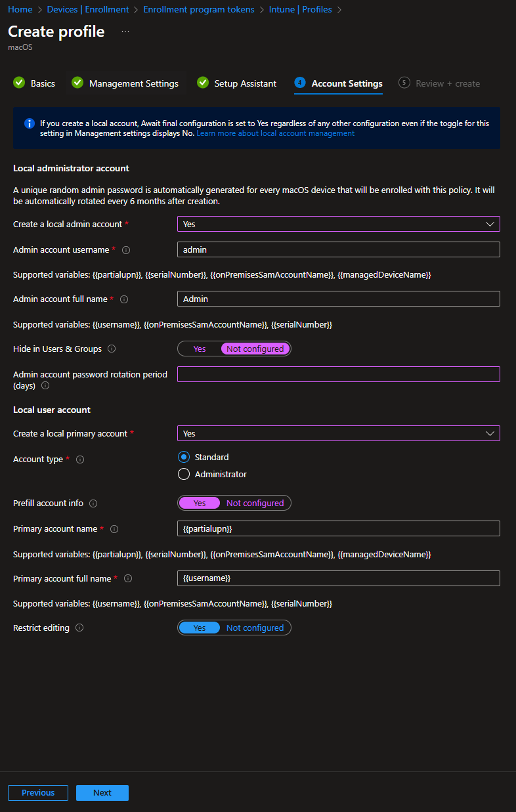Select the Administrator account type

tap(184, 474)
